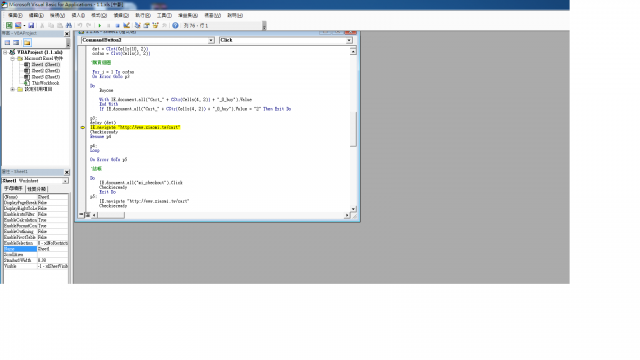The width and height of the screenshot is (640, 360).
Task: Click the ScrollArea property value field
Action: click(x=53, y=254)
